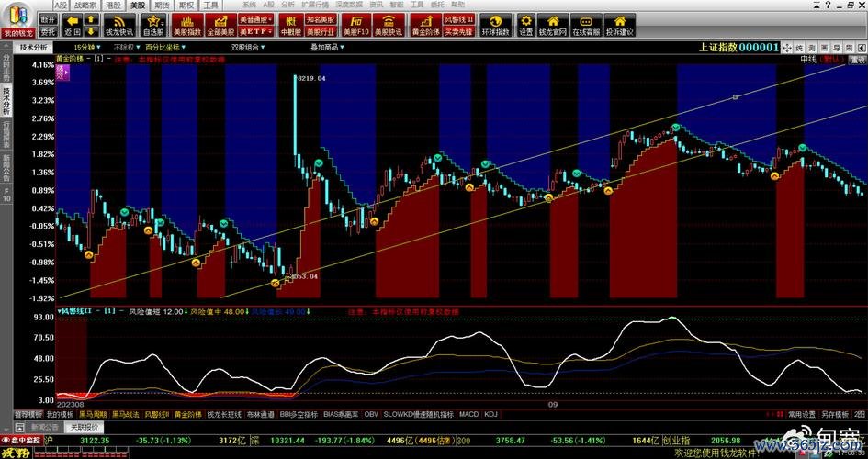Open 钱龙快讯 news feed icon
The width and height of the screenshot is (868, 459).
click(118, 26)
